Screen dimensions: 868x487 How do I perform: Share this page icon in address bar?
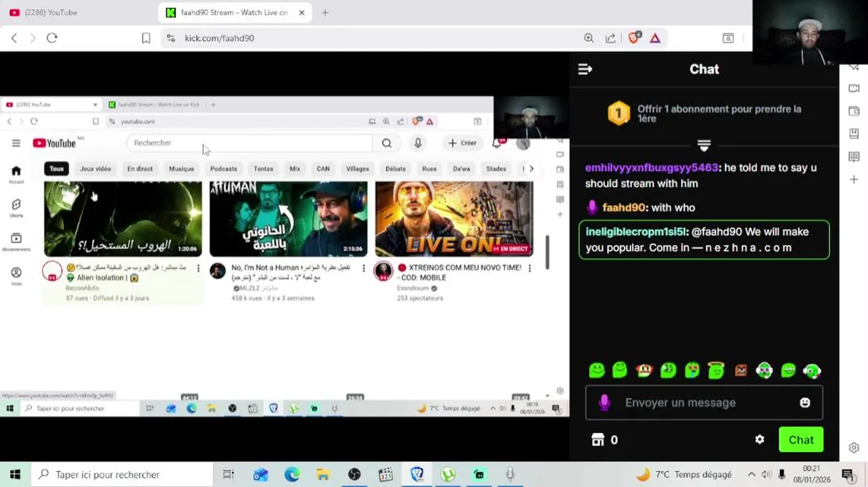point(610,38)
